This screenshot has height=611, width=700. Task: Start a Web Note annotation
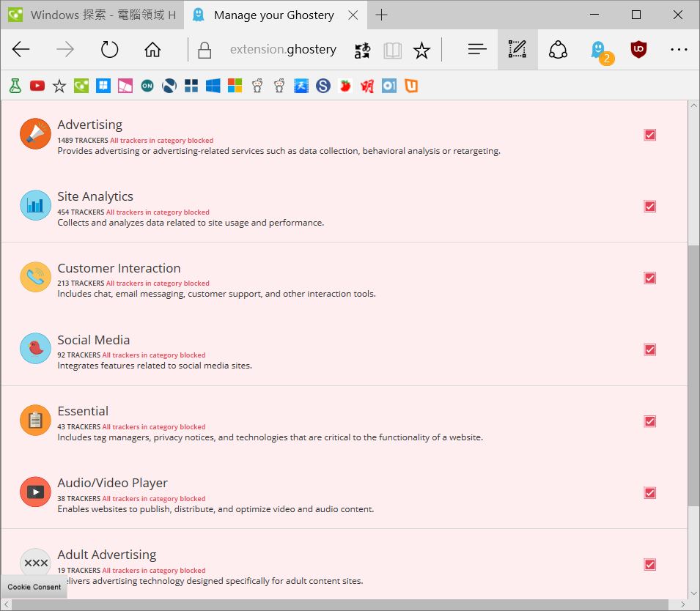coord(517,49)
